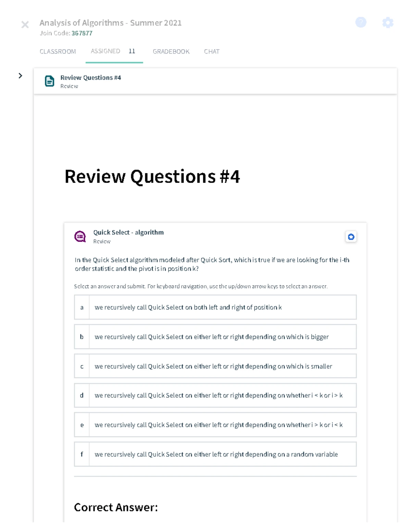Click the Review Questions #4 document icon

[x=50, y=81]
